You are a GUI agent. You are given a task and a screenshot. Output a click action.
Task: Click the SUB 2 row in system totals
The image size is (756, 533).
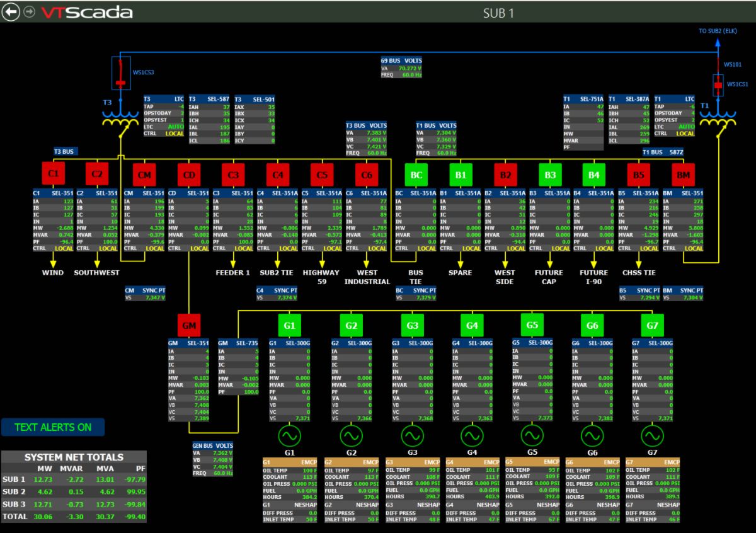tap(74, 491)
